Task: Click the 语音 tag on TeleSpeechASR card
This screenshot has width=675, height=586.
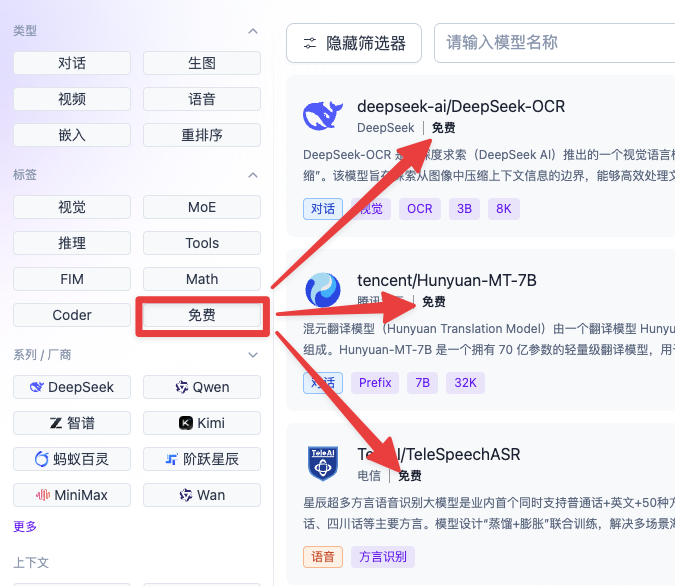Action: (323, 557)
